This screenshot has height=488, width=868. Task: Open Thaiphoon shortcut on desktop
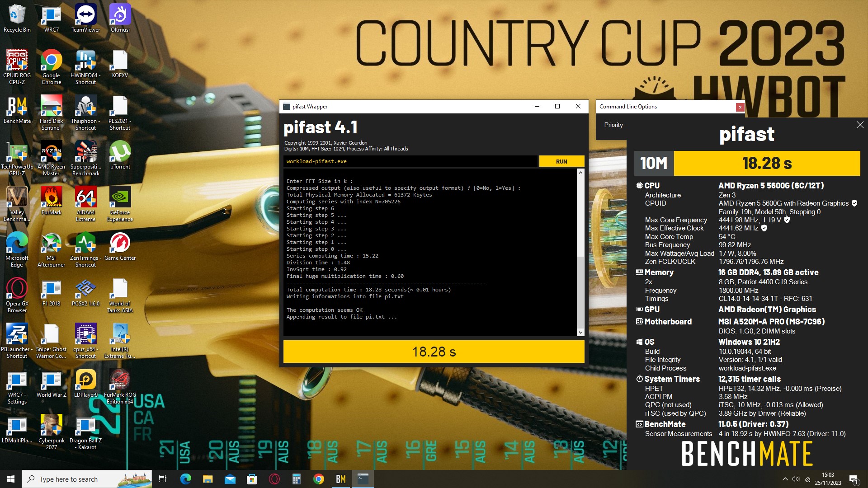85,112
